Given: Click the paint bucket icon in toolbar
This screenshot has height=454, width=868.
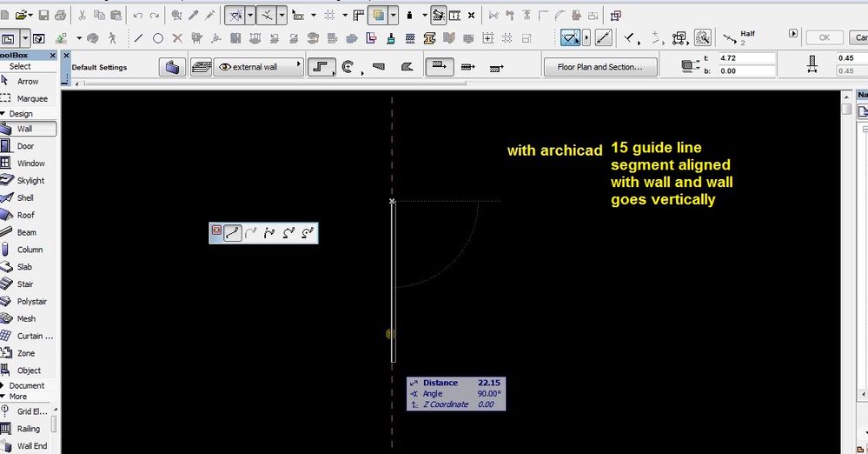Looking at the screenshot, I should [391, 38].
